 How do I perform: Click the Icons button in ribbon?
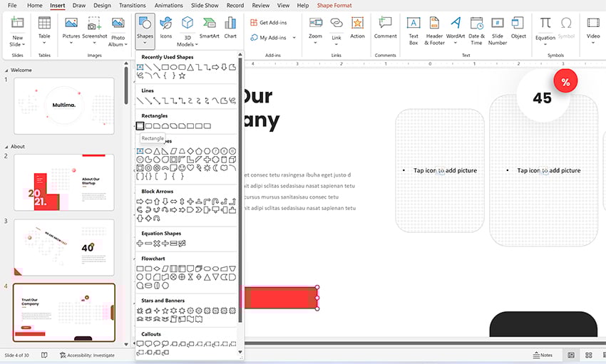[x=165, y=27]
